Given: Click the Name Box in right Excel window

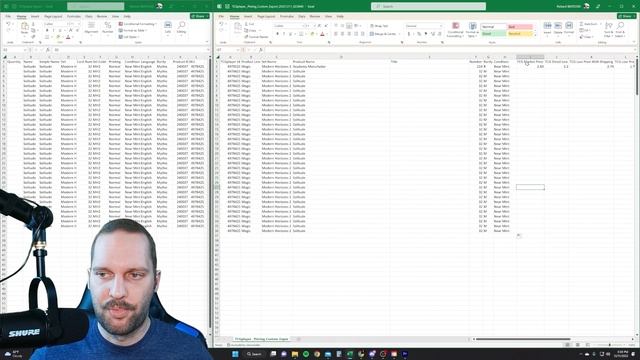Looking at the screenshot, I should pos(227,50).
